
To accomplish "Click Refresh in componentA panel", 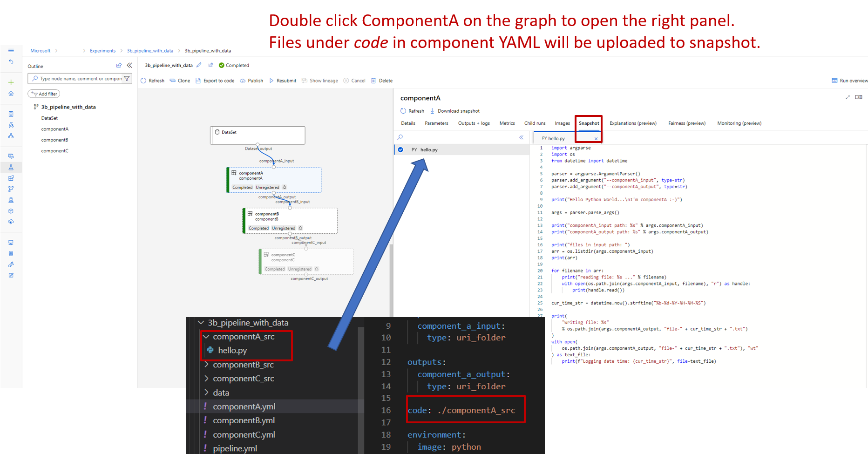I will point(413,111).
